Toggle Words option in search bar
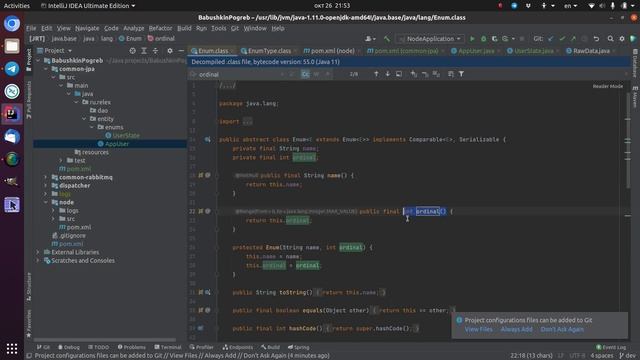Screen dimensions: 640x360 tap(316, 74)
